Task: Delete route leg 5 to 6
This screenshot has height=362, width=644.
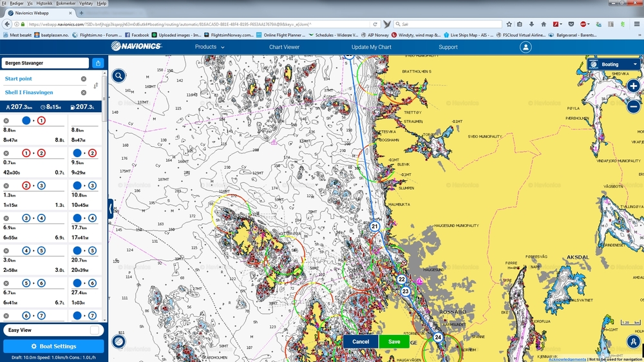Action: [x=6, y=283]
